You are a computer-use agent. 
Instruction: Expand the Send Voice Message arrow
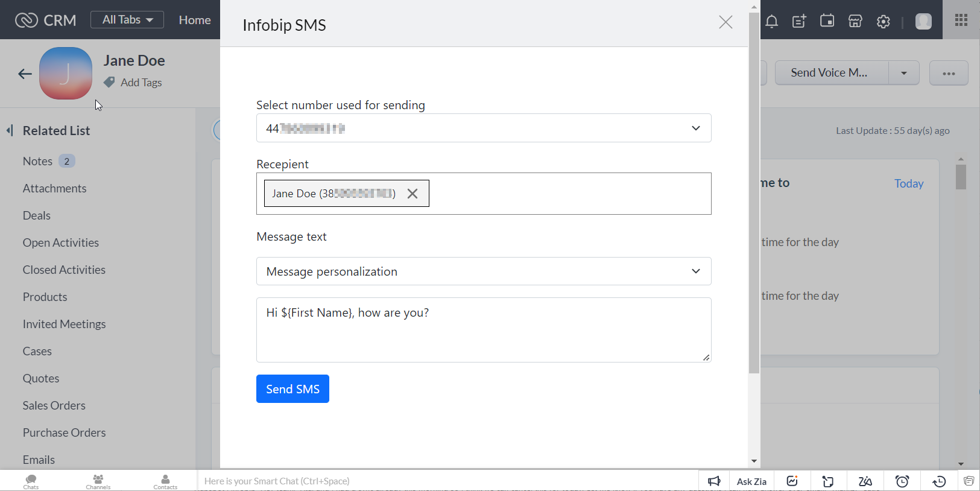(903, 73)
